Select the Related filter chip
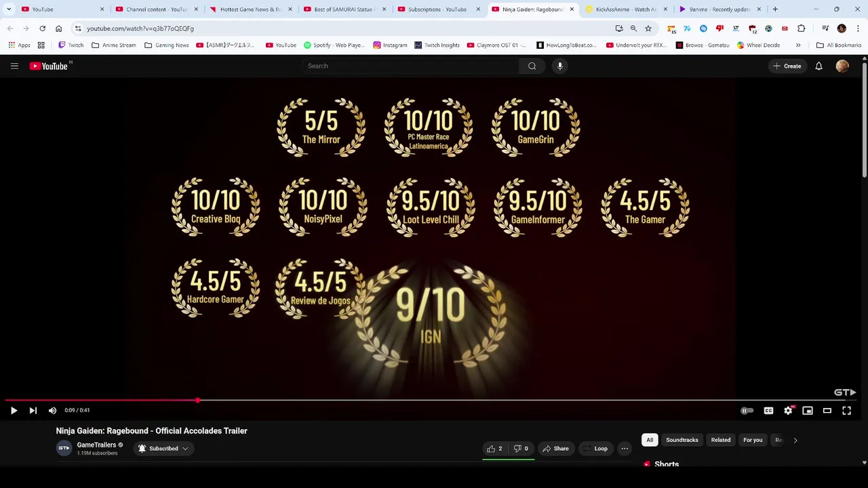 [720, 440]
